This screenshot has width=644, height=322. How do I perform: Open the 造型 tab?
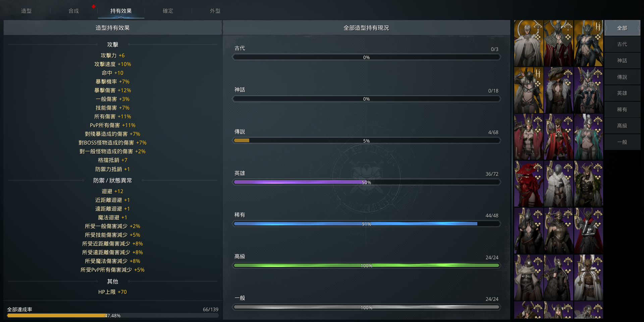[x=26, y=11]
